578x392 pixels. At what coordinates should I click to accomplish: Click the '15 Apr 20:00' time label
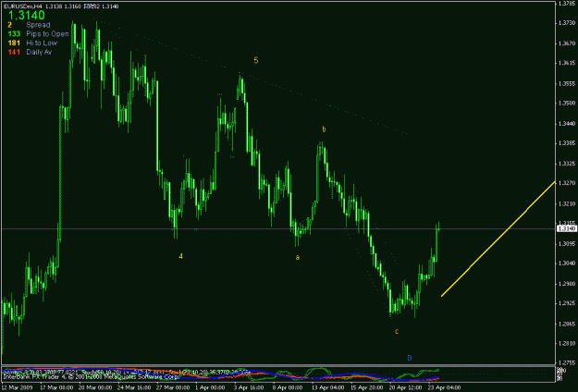click(x=367, y=388)
